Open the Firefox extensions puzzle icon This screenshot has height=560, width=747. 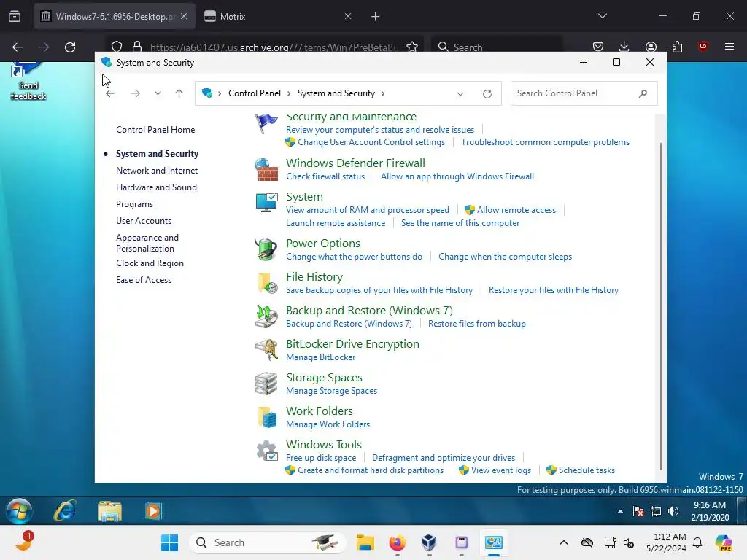click(x=677, y=46)
